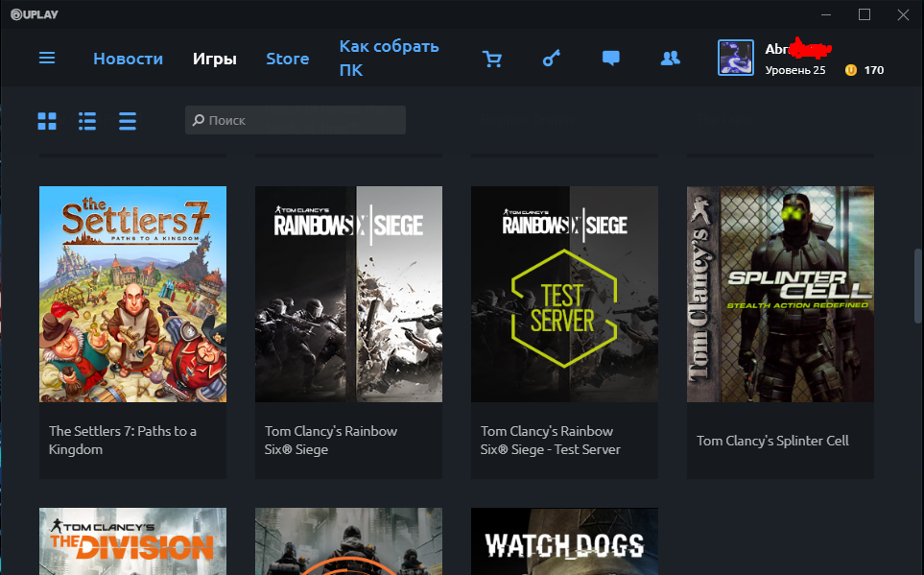Open Watch Dogs cover art
This screenshot has width=924, height=575.
click(x=564, y=541)
